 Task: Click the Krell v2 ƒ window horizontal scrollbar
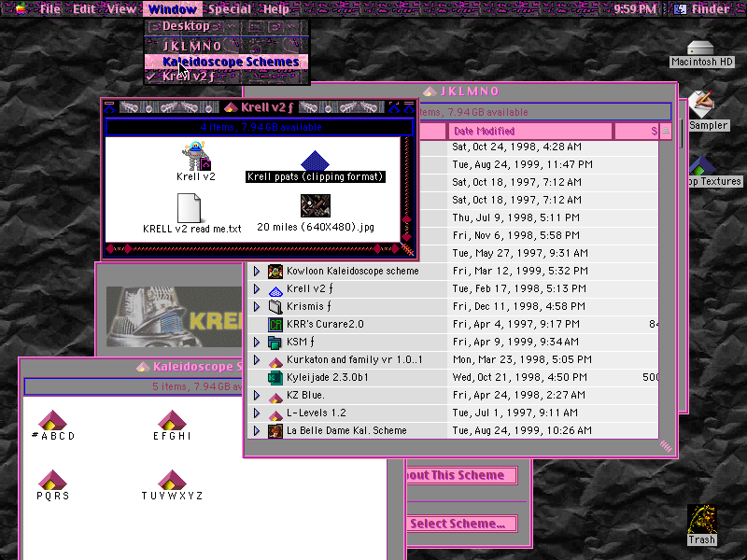(x=253, y=248)
